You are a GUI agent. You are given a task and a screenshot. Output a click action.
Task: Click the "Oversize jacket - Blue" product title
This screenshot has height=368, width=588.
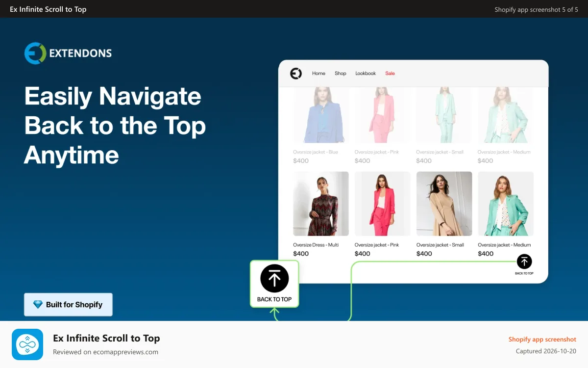pos(316,152)
